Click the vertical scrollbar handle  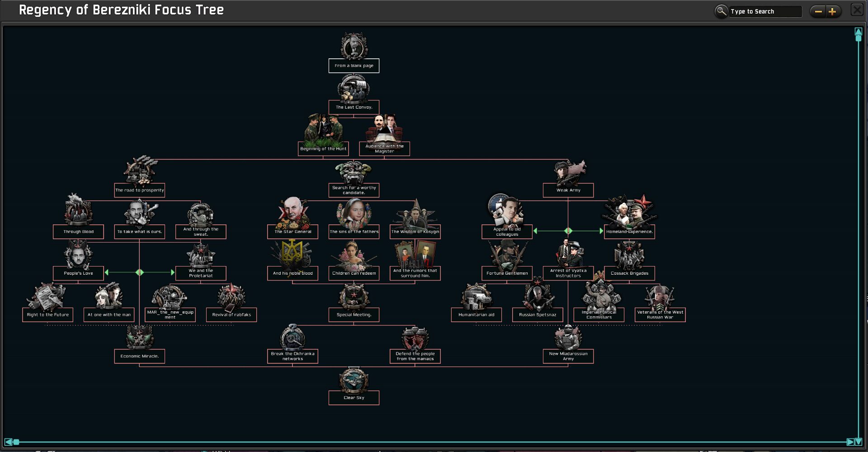[858, 38]
